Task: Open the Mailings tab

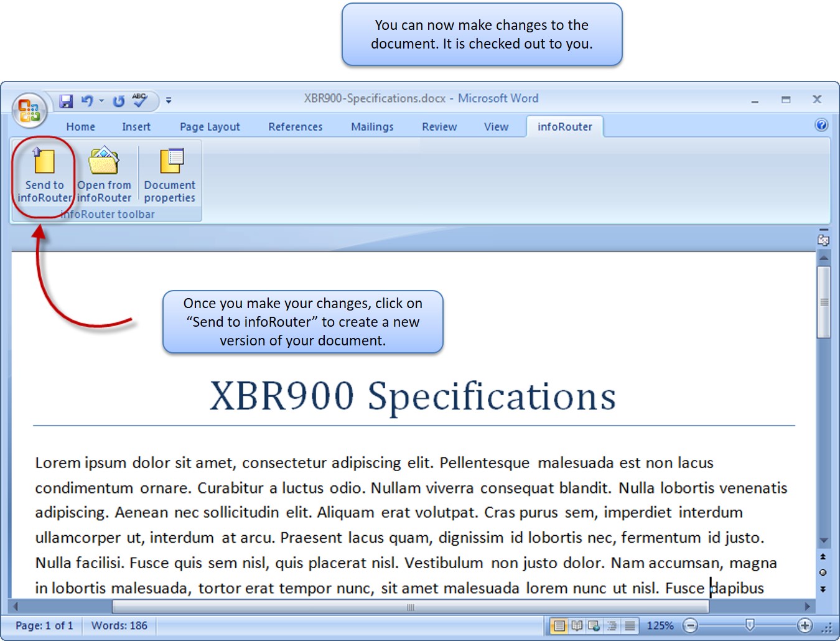Action: coord(372,127)
